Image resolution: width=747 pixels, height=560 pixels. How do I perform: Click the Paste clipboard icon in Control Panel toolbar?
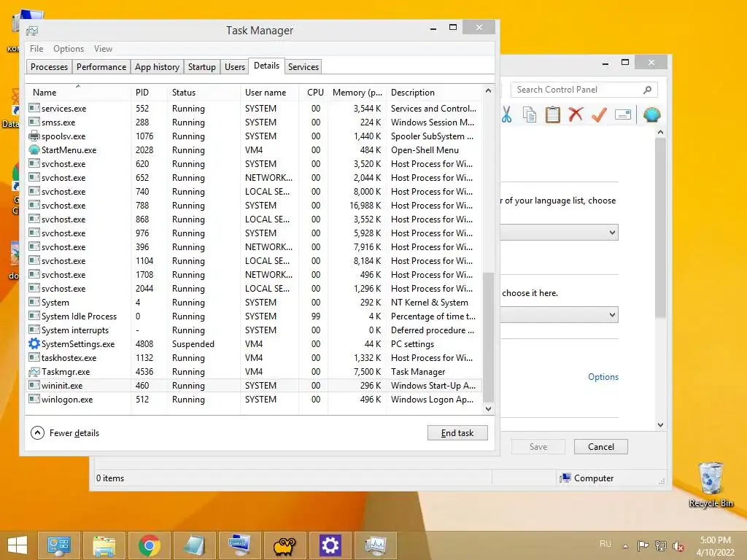pyautogui.click(x=553, y=114)
